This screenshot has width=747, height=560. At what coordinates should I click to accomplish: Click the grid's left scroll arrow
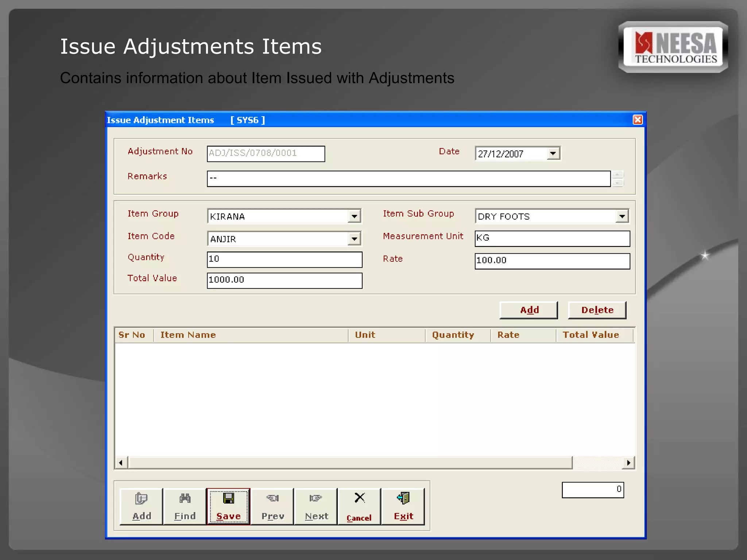[x=121, y=463]
